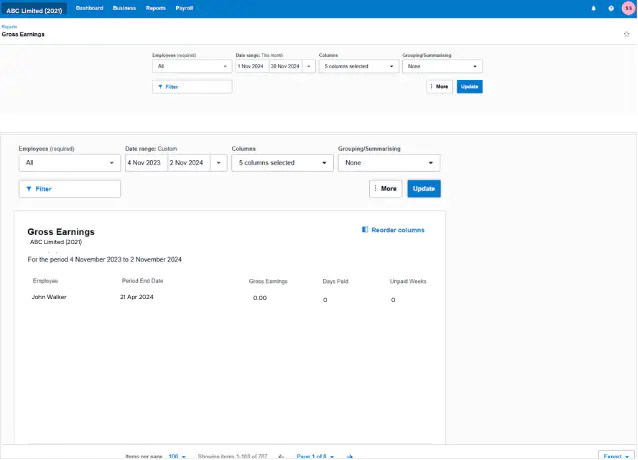Open Columns dropdown in This month filter bar
This screenshot has height=460, width=638.
click(358, 66)
